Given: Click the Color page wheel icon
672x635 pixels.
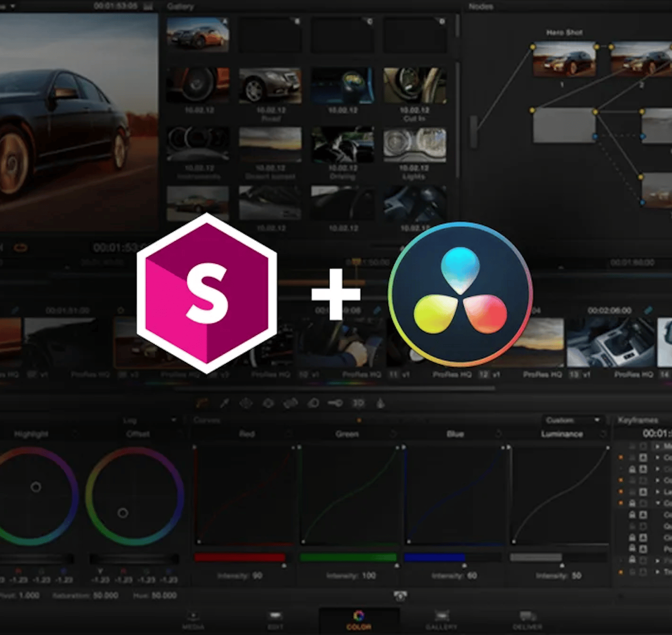Looking at the screenshot, I should (x=358, y=615).
